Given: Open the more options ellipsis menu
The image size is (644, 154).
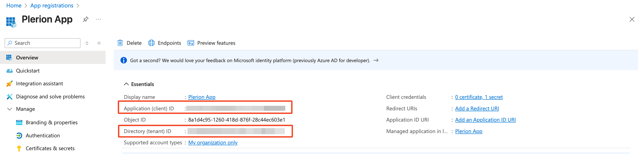Looking at the screenshot, I should click(x=98, y=19).
